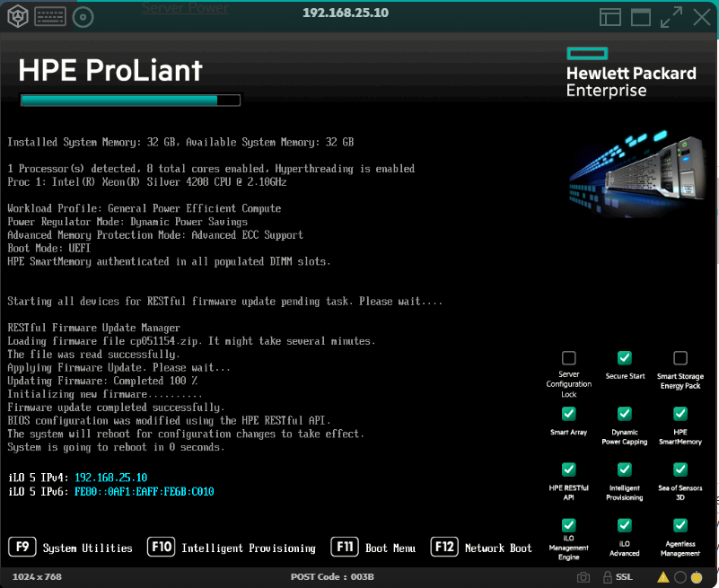Click the Secure Start checkbox

tap(625, 358)
